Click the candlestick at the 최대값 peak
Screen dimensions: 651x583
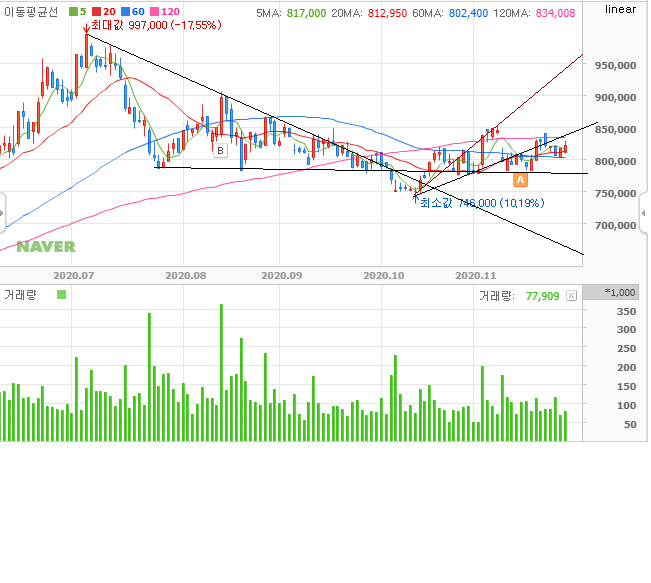coord(87,51)
